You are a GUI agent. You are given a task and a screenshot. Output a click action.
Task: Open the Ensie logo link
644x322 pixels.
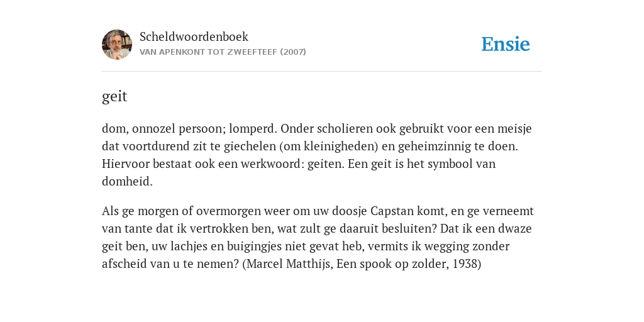506,44
